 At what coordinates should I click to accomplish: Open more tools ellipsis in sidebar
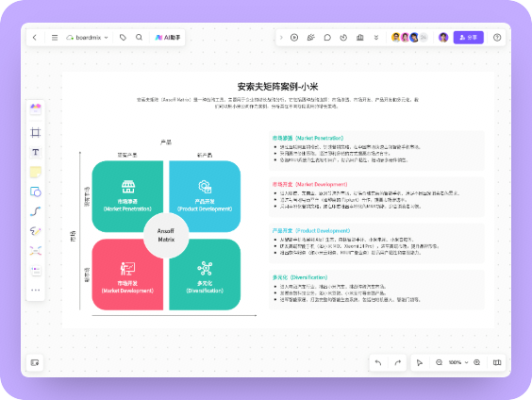pyautogui.click(x=36, y=290)
